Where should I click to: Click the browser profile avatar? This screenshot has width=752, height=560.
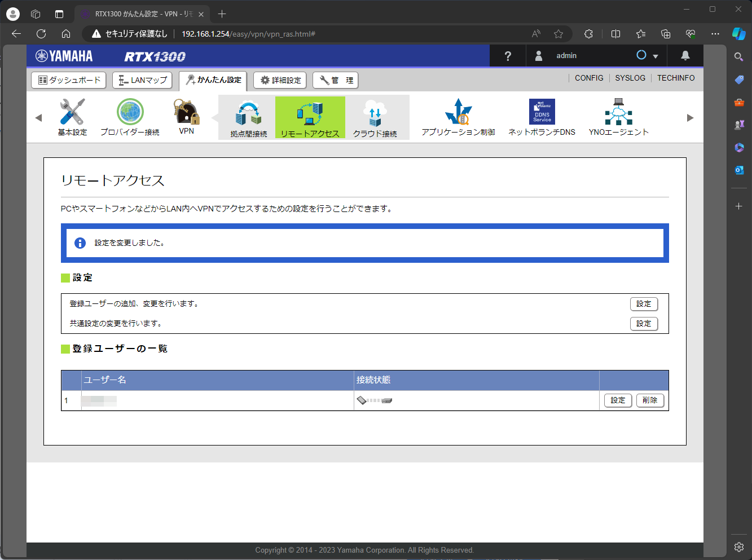pos(12,14)
